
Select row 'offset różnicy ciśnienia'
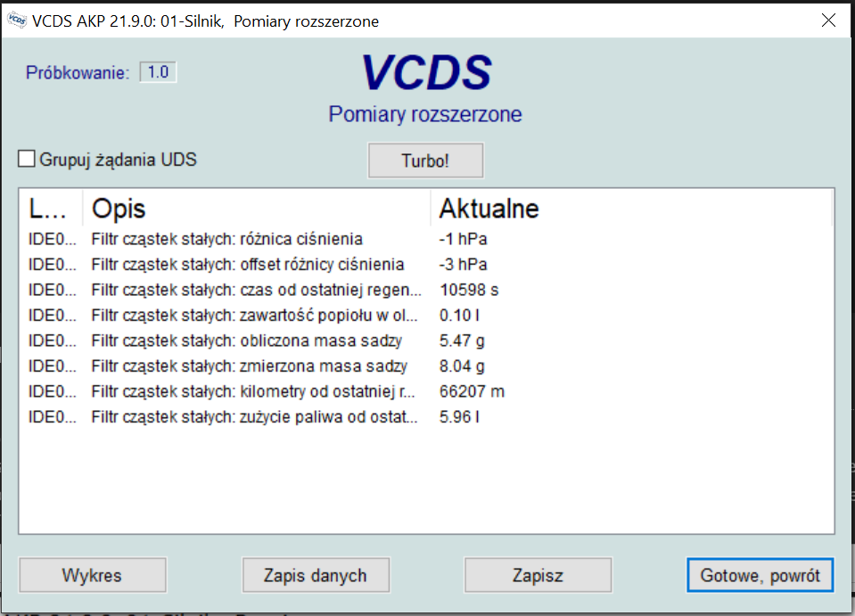(426, 265)
